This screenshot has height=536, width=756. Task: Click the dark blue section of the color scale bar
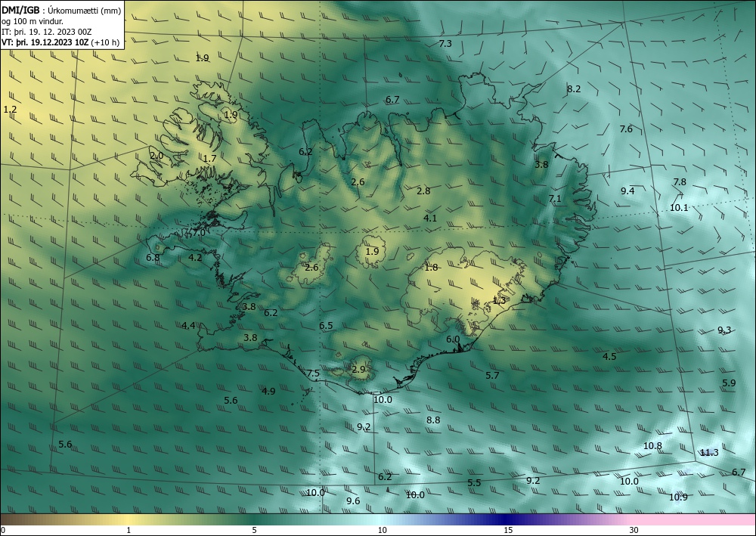coord(503,520)
